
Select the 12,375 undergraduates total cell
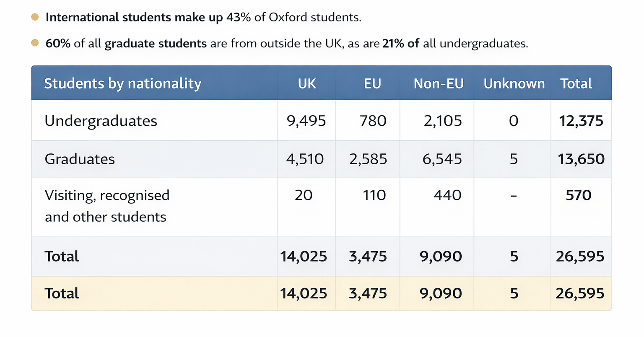pyautogui.click(x=581, y=121)
